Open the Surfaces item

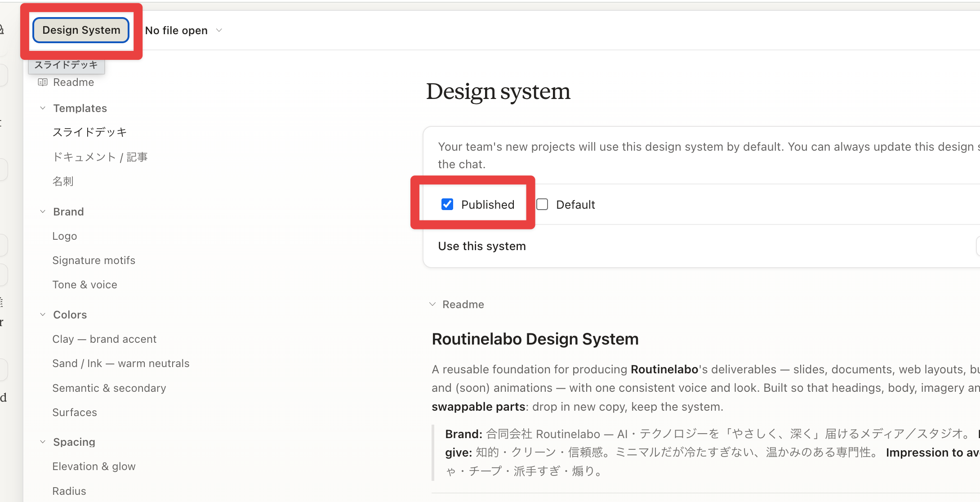tap(74, 412)
